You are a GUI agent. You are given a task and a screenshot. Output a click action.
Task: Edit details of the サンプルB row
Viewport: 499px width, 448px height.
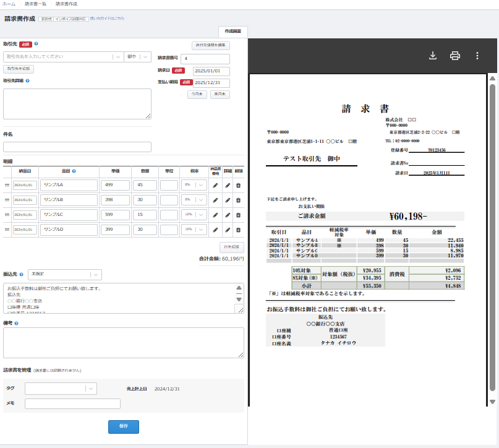click(x=228, y=200)
